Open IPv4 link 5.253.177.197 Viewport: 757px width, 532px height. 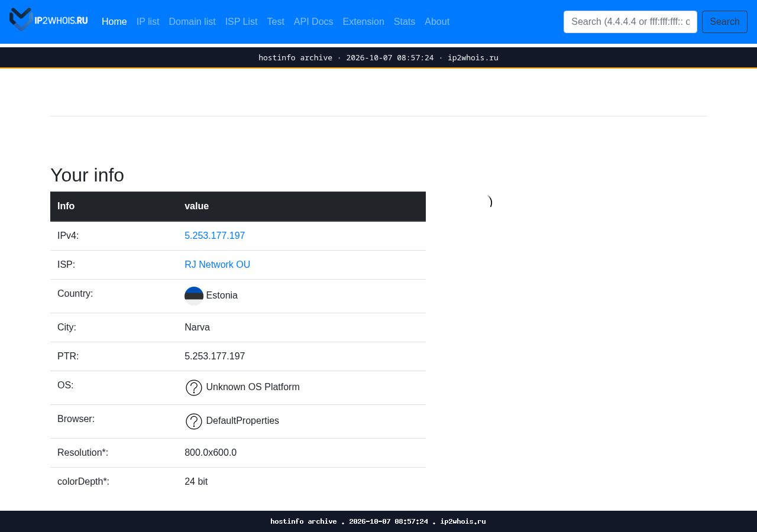click(x=215, y=236)
